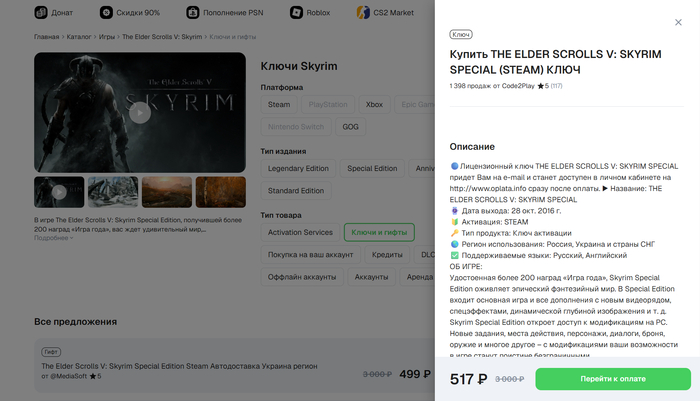
Task: Close the product details side panel
Action: point(678,22)
